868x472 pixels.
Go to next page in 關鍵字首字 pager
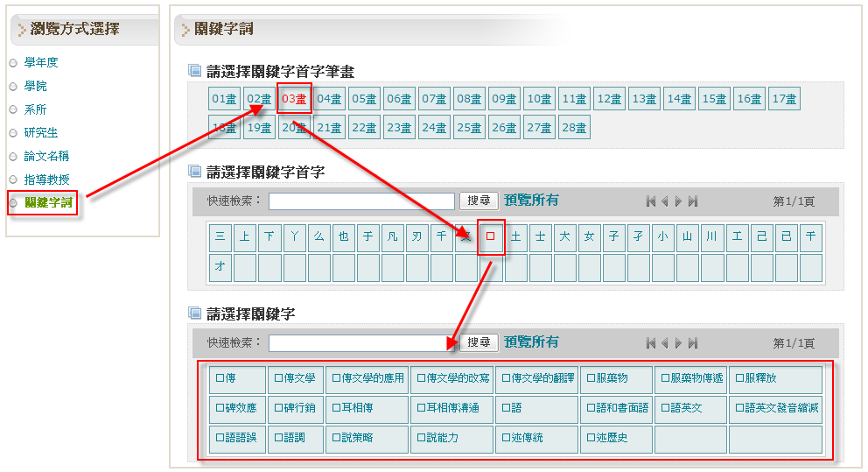678,201
